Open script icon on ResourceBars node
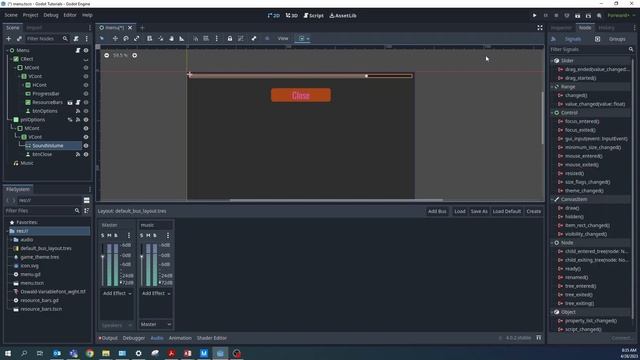Screen dimensions: 640x360 point(78,102)
